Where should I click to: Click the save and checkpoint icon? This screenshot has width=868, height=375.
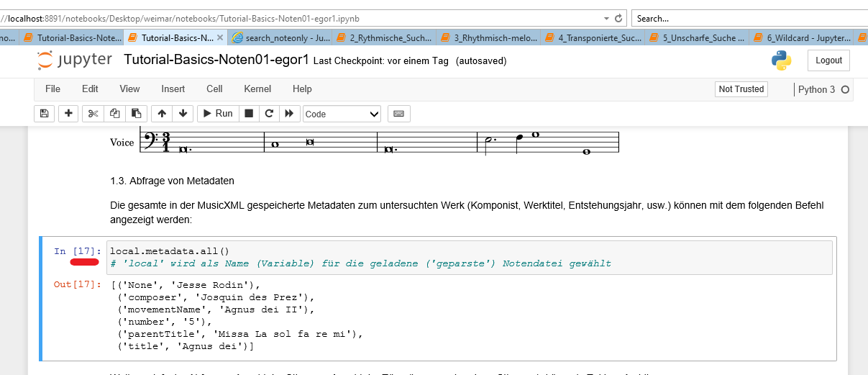click(44, 114)
